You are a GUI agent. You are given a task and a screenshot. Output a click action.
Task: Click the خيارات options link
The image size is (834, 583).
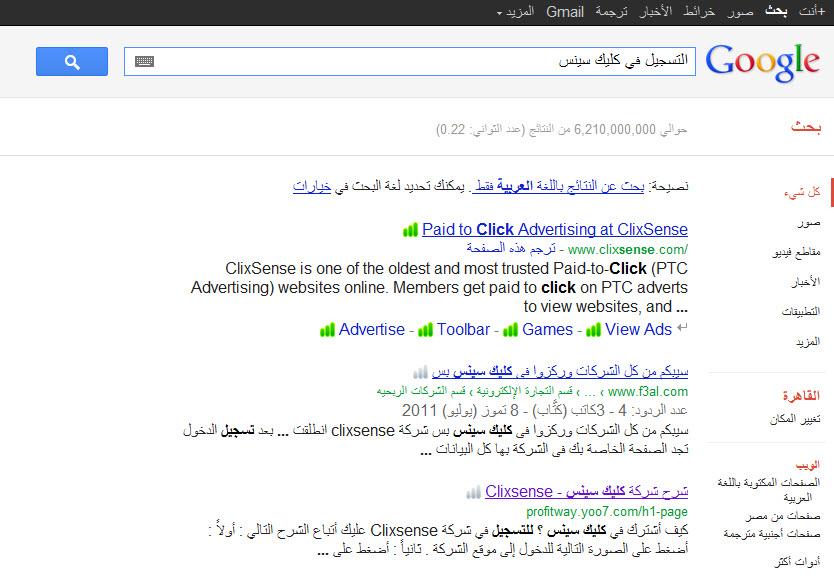[x=312, y=187]
